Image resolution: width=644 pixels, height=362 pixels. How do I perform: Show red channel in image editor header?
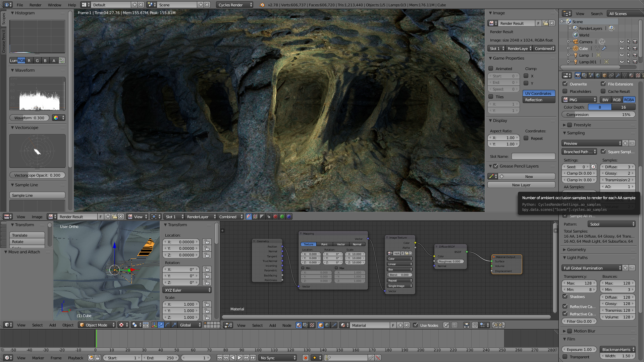[275, 217]
